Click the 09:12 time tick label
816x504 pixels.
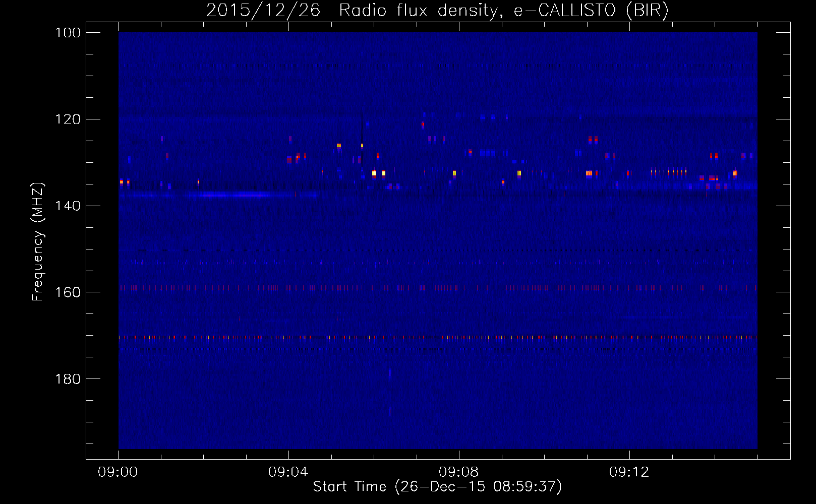pyautogui.click(x=629, y=472)
